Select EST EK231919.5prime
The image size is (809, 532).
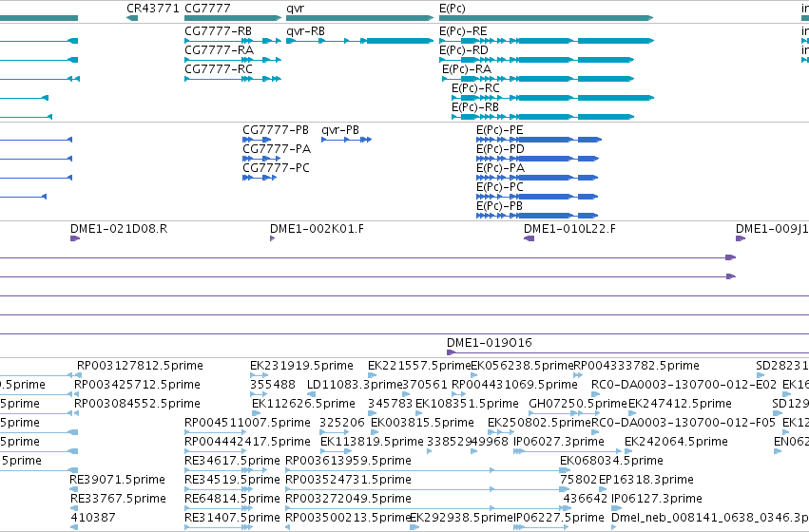pyautogui.click(x=301, y=366)
